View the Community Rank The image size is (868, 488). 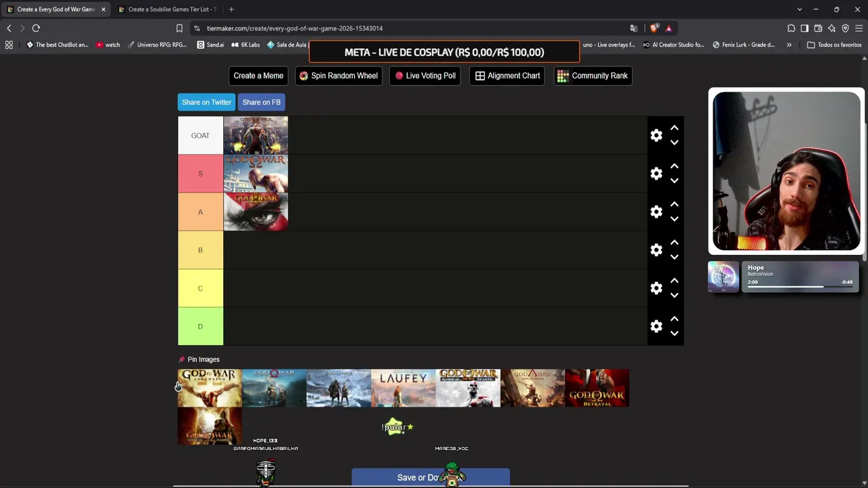[x=593, y=76]
